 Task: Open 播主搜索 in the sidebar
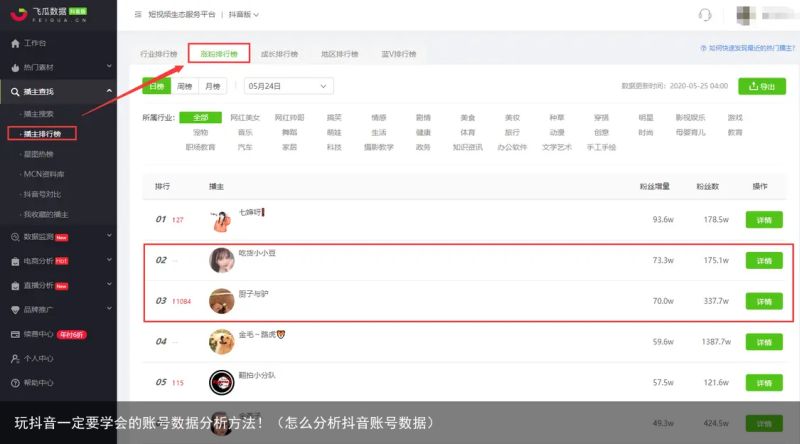tap(39, 114)
